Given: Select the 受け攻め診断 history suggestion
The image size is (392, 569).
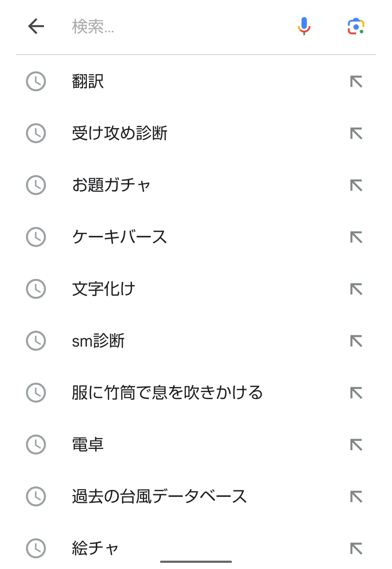Looking at the screenshot, I should point(119,134).
